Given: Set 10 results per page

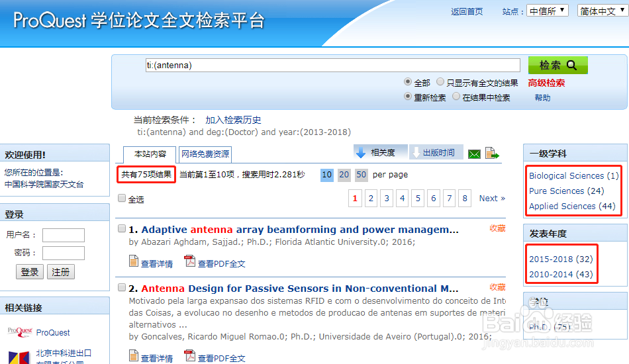Looking at the screenshot, I should click(327, 175).
